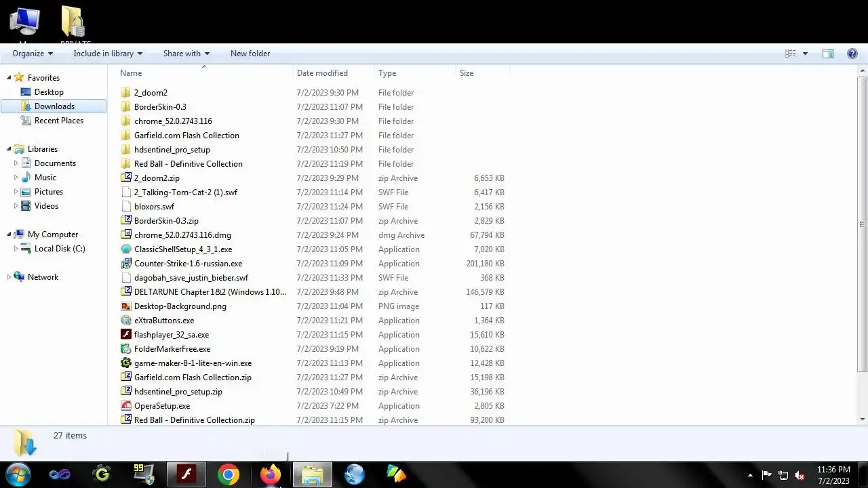The image size is (868, 488).
Task: Expand Documents library node
Action: 16,163
